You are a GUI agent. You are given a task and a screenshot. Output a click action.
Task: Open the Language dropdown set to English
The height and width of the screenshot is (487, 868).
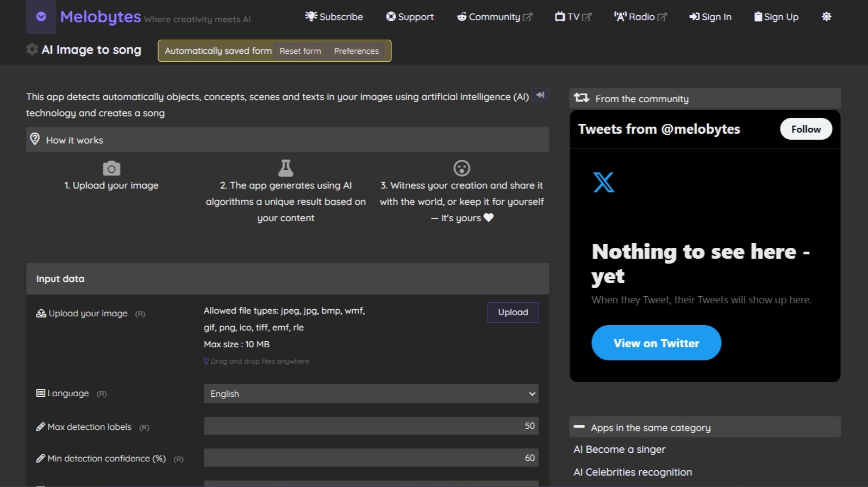pyautogui.click(x=371, y=394)
